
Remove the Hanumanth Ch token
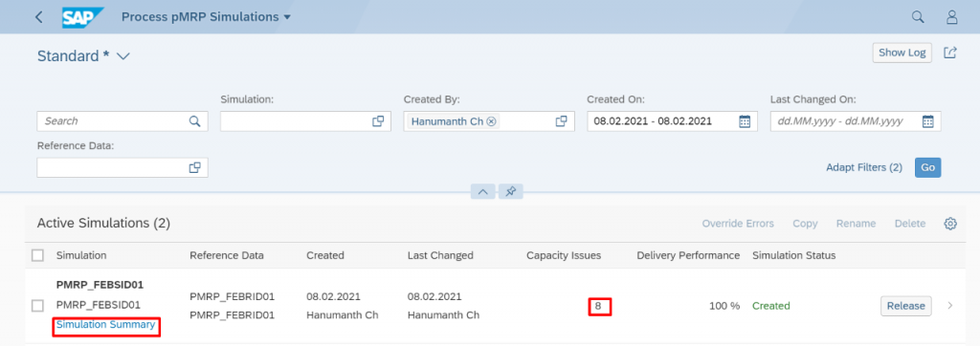[x=492, y=121]
